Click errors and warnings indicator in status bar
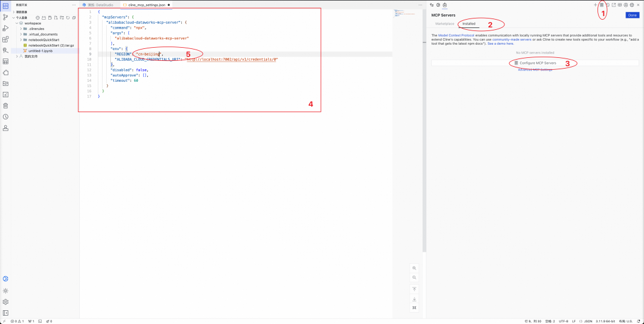This screenshot has width=644, height=324. (17, 321)
